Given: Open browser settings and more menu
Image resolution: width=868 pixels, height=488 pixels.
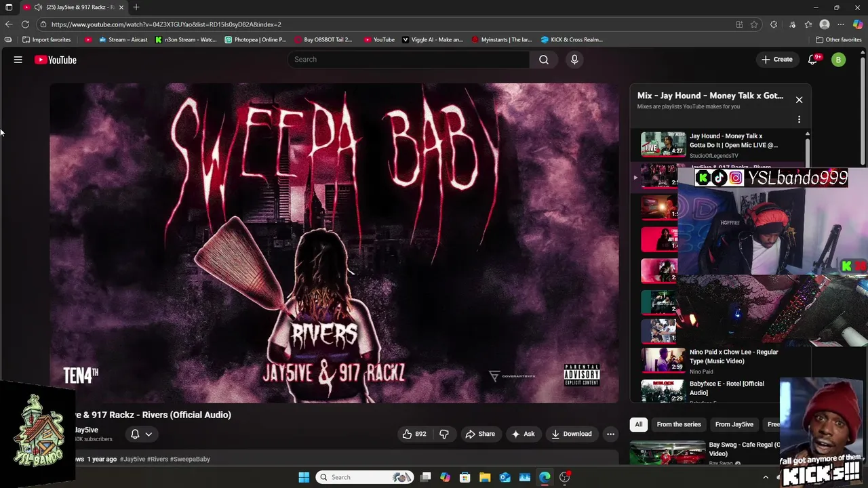Looking at the screenshot, I should click(x=841, y=24).
